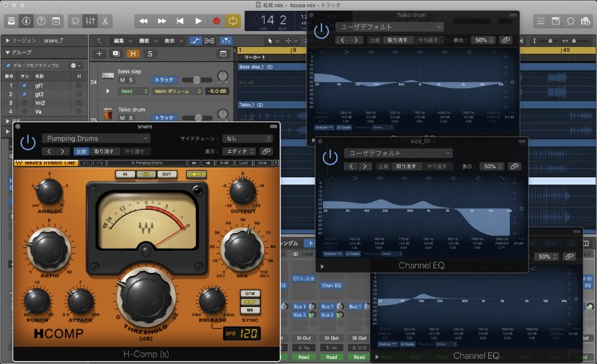597x364 pixels.
Task: Expand the リージョン region inspector
Action: tap(8, 40)
